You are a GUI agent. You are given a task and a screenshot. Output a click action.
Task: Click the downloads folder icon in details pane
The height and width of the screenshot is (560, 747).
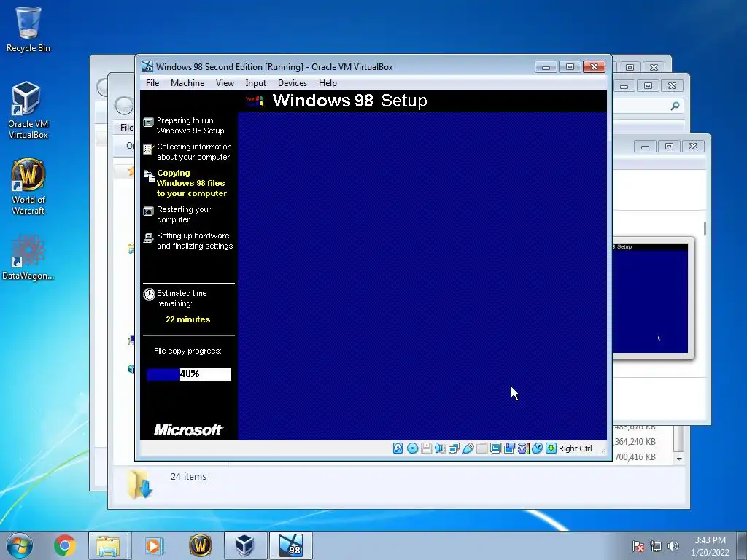(x=139, y=485)
